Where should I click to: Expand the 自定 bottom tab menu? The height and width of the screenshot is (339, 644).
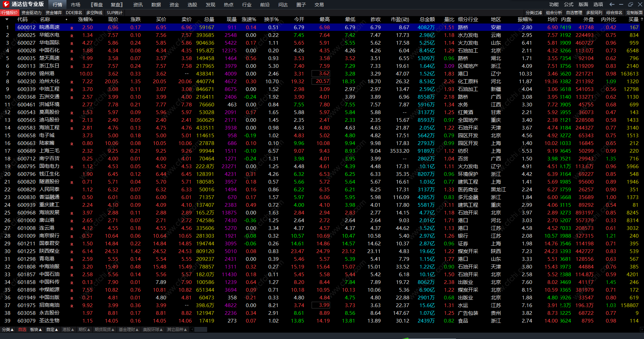click(x=52, y=330)
